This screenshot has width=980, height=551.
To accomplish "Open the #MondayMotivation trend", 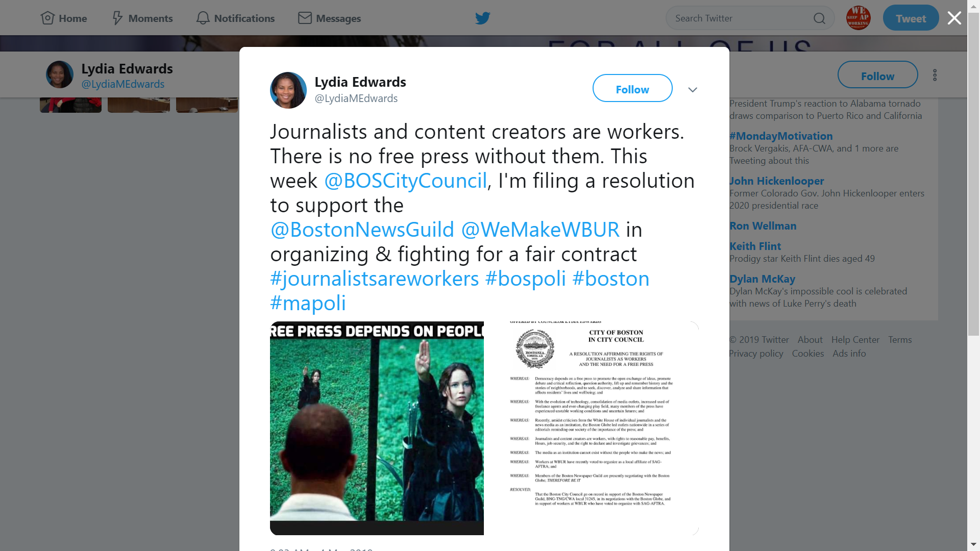I will tap(780, 136).
